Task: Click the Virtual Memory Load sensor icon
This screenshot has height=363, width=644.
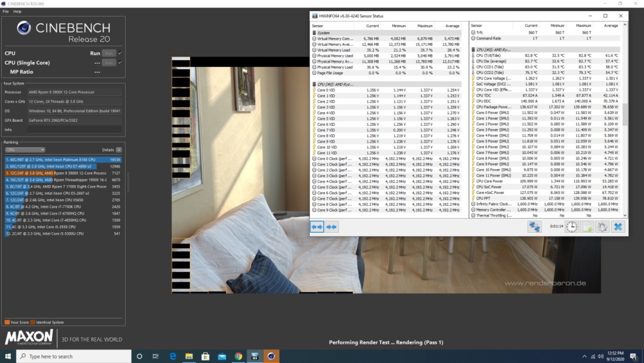Action: 314,50
